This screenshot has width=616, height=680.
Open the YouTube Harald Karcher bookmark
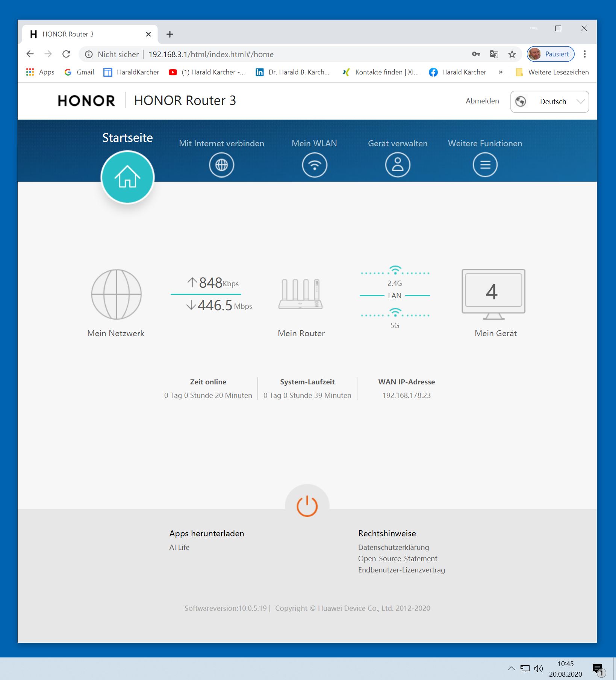[207, 72]
